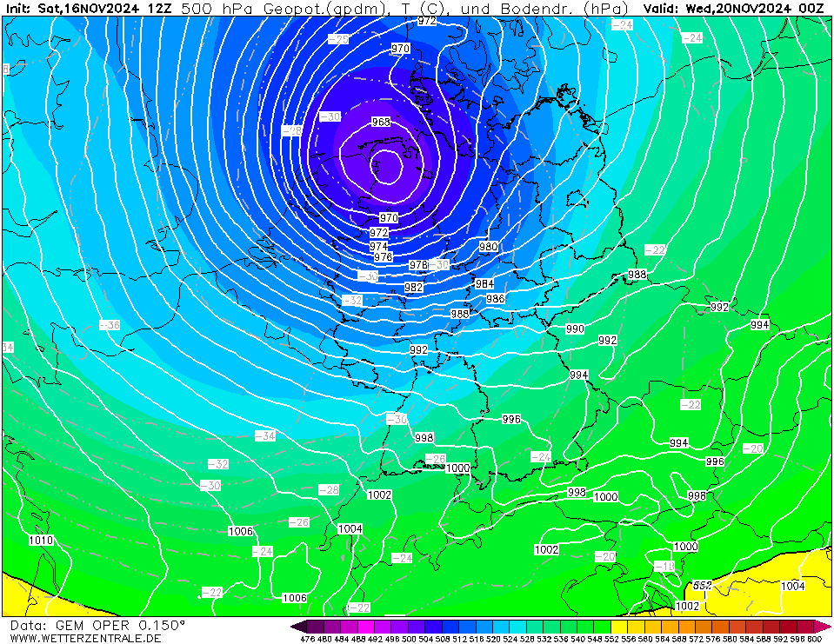
Task: Select the 980 isobar label
Action: (x=488, y=247)
